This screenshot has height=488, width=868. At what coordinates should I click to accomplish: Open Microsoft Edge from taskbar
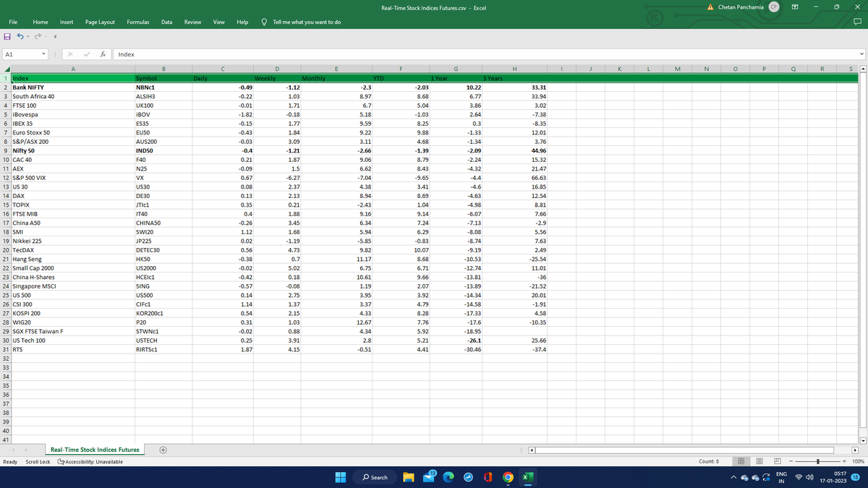pos(448,477)
